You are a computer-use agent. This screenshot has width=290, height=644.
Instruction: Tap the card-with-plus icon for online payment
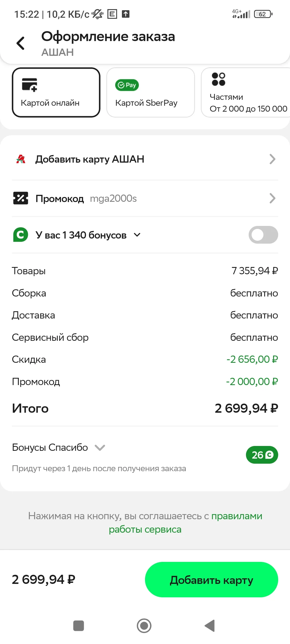(30, 85)
